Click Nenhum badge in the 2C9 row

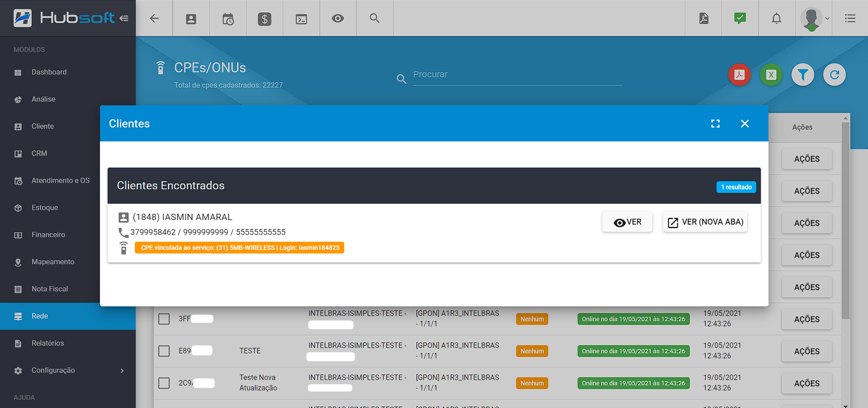click(532, 383)
